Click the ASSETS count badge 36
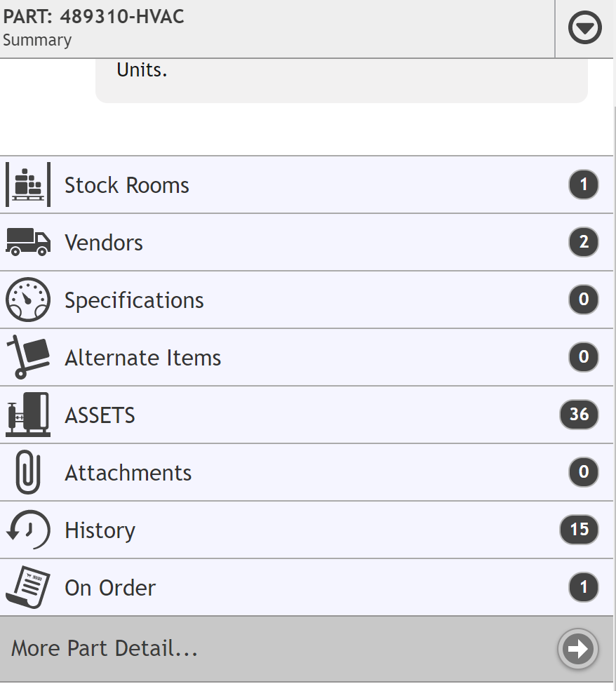Screen dimensions: 616x691 coord(579,414)
